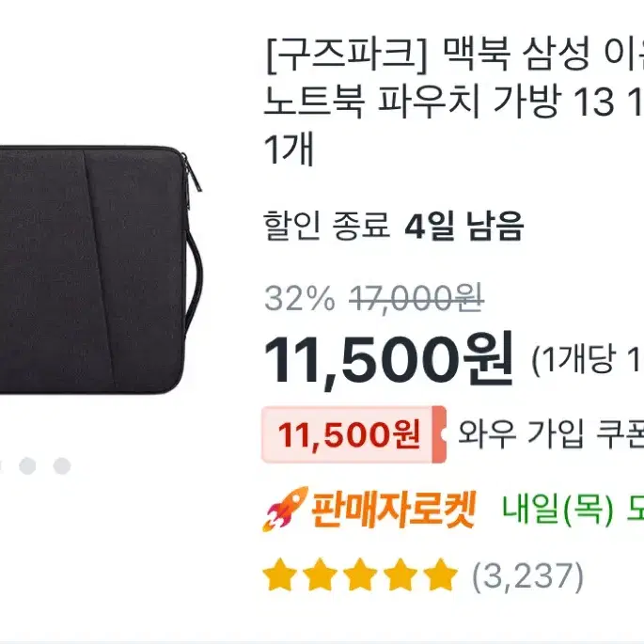Click the 11,500원 Wow coupon badge

pos(354,434)
